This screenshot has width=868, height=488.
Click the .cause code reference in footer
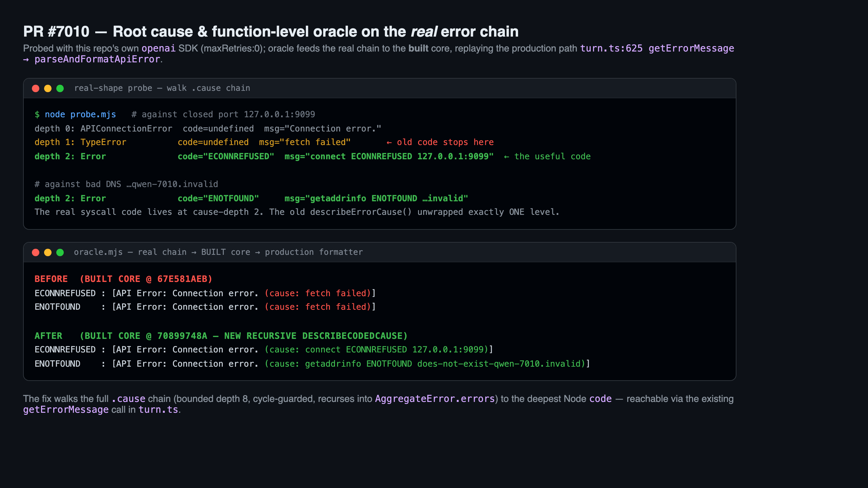129,399
